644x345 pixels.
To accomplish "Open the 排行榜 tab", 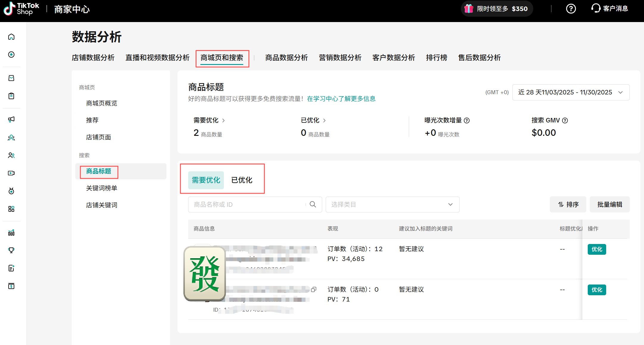I will click(436, 57).
